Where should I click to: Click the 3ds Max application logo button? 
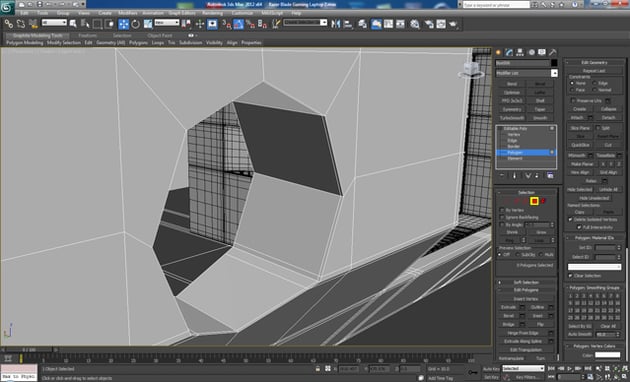pyautogui.click(x=7, y=7)
